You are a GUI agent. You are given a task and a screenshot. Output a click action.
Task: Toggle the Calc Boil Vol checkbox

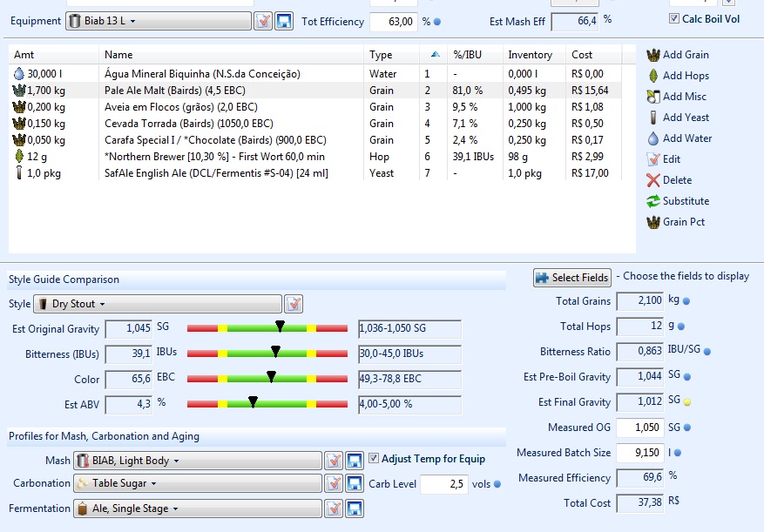click(x=674, y=18)
